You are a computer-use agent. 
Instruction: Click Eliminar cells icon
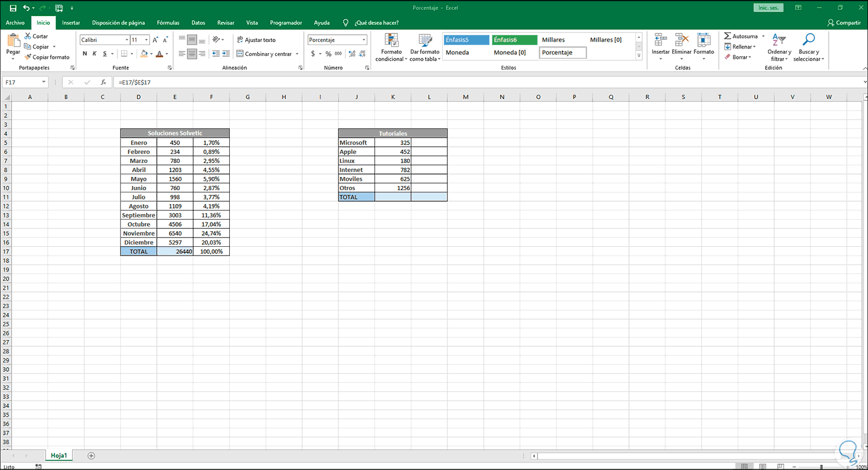pyautogui.click(x=682, y=40)
